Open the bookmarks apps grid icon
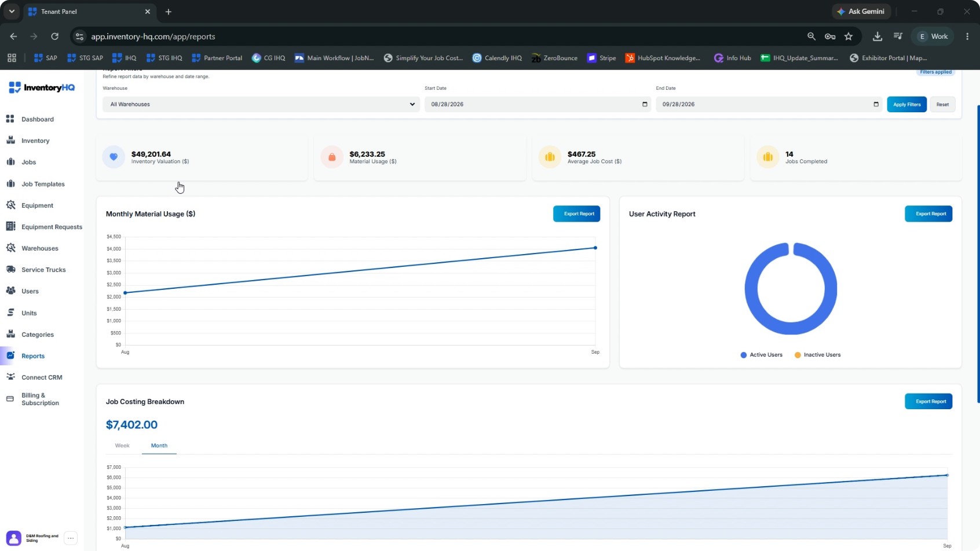980x551 pixels. [x=12, y=58]
